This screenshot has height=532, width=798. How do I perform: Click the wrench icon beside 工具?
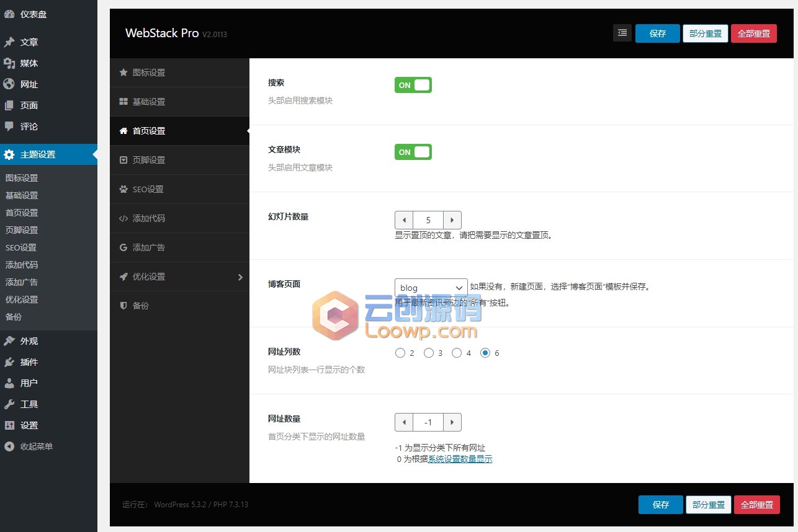pos(9,404)
